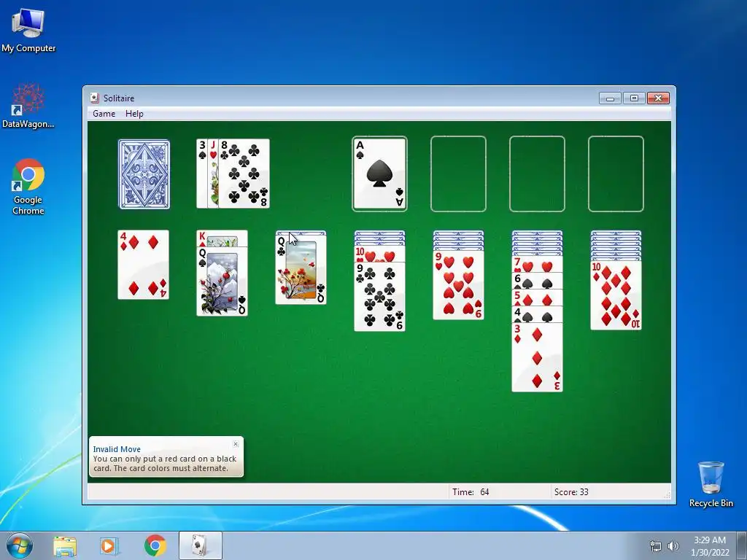The width and height of the screenshot is (747, 560).
Task: Open Windows Explorer from taskbar
Action: [65, 545]
